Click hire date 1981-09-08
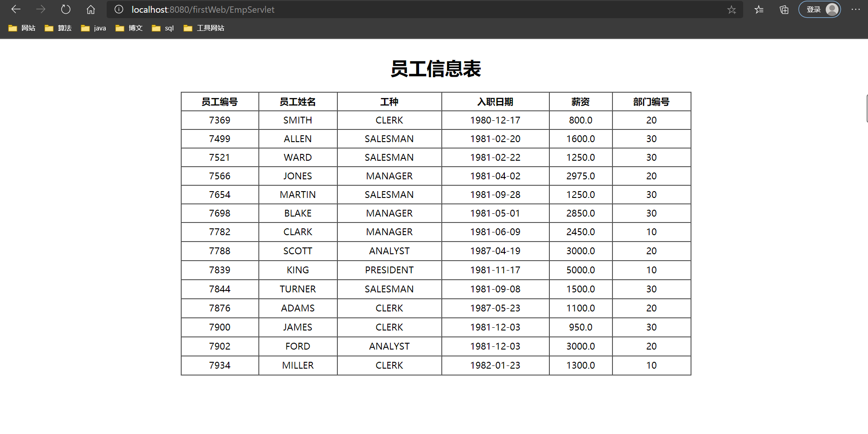 pos(495,289)
